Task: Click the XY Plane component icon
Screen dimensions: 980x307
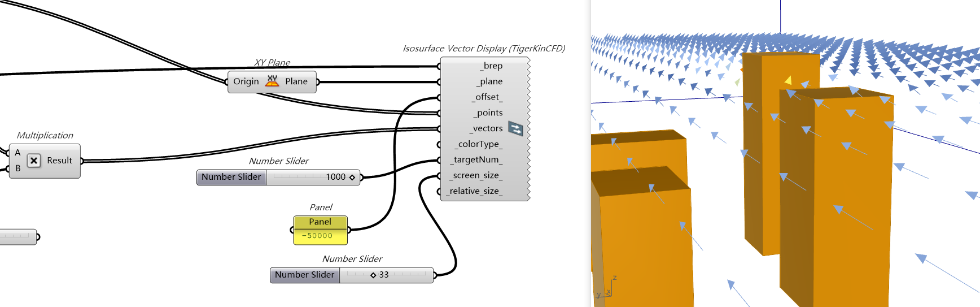Action: click(x=273, y=81)
